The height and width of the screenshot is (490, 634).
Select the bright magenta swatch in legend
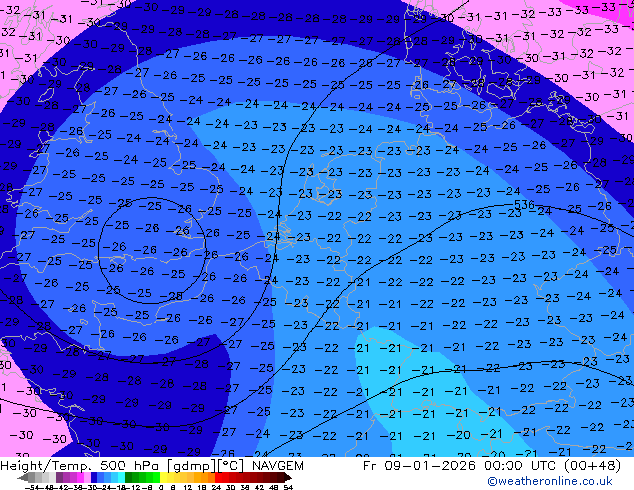click(80, 477)
